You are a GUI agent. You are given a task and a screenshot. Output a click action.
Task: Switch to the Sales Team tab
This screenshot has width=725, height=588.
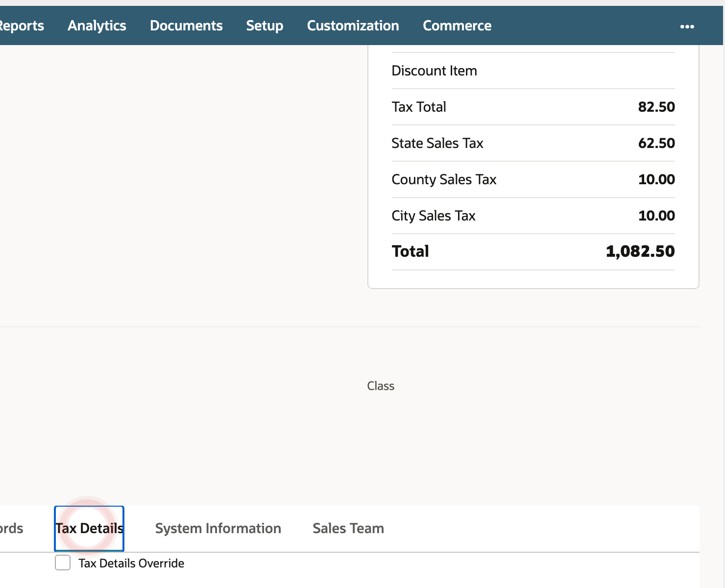click(x=348, y=528)
